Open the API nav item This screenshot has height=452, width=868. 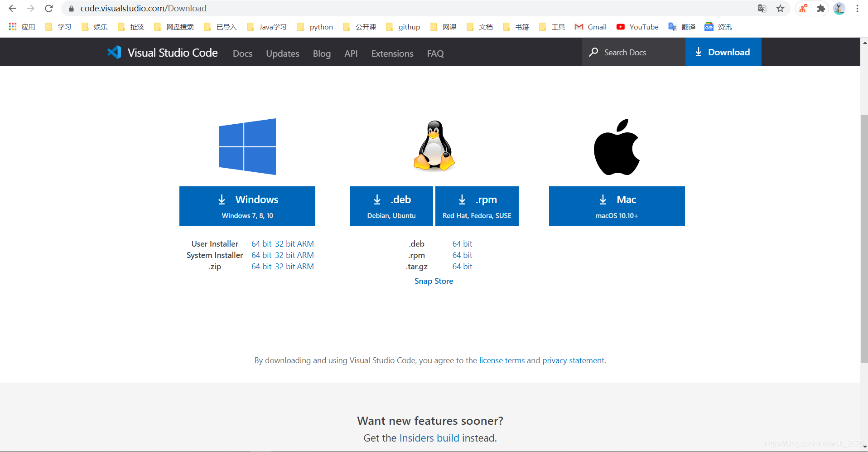[351, 53]
